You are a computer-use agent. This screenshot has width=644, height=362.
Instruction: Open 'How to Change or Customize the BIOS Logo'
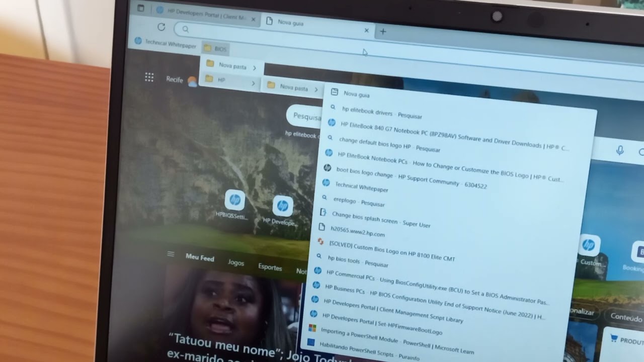(x=445, y=165)
